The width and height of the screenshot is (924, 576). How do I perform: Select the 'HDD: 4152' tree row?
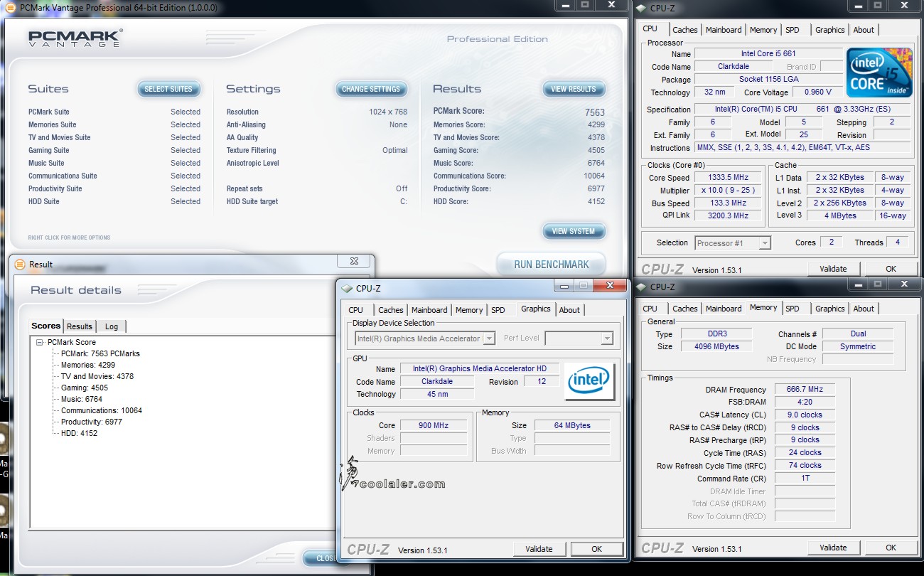(x=79, y=433)
